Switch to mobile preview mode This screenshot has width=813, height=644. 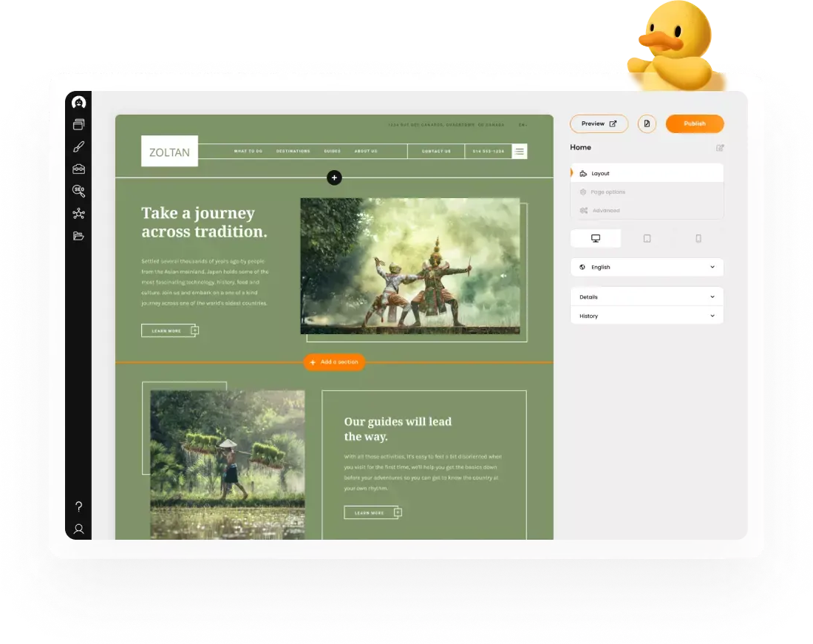(x=698, y=237)
